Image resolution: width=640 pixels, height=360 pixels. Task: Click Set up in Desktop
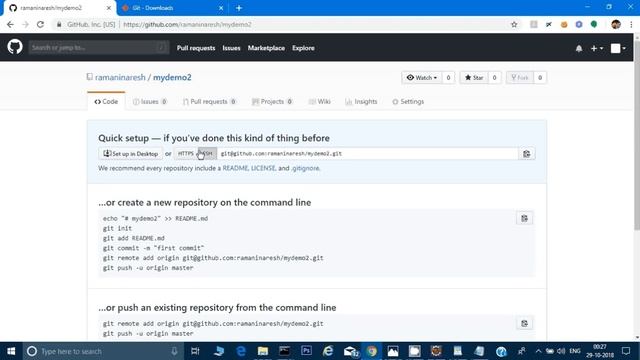point(131,153)
